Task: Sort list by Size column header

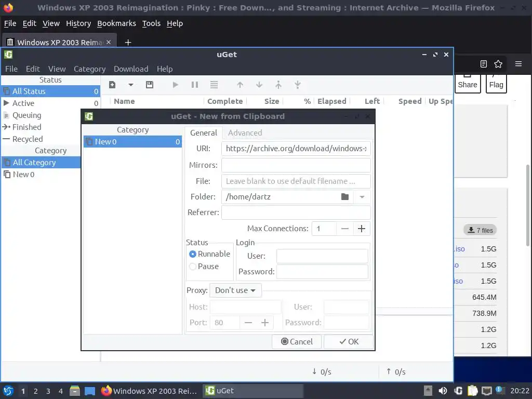Action: tap(271, 101)
